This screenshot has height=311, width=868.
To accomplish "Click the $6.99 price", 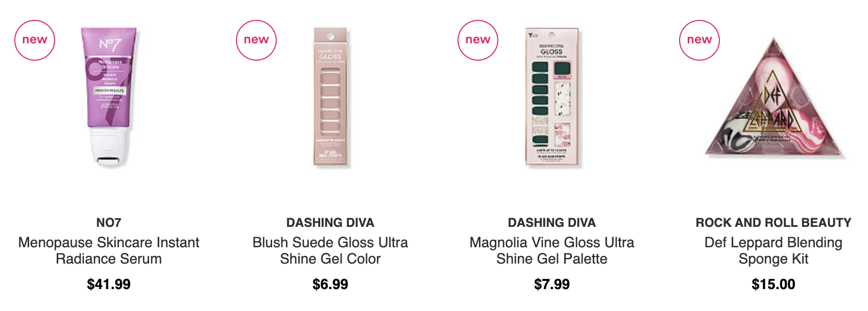I will pyautogui.click(x=330, y=284).
